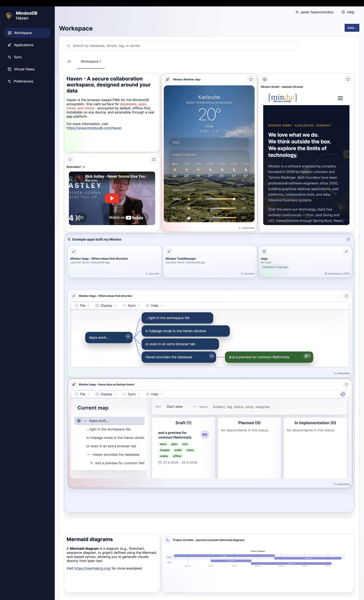Click the peter haven/mindoo user account
Screen dimensions: 364x600
(x=314, y=12)
